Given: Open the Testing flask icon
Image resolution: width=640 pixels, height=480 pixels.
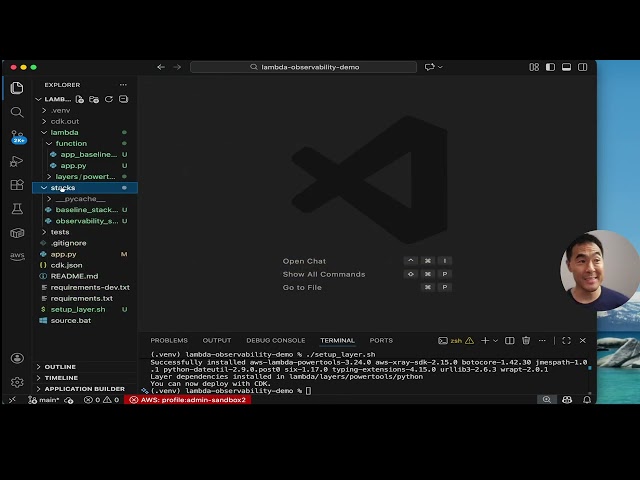Looking at the screenshot, I should click(x=17, y=209).
